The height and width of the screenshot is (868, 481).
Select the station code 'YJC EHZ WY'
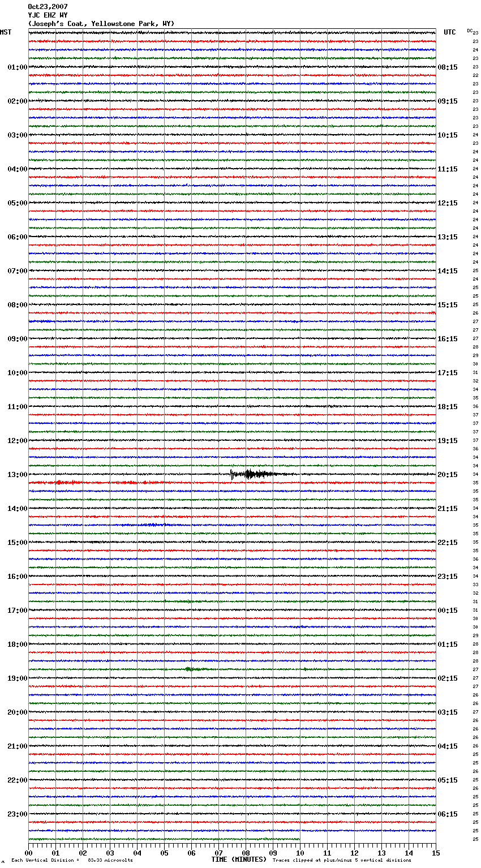point(48,15)
